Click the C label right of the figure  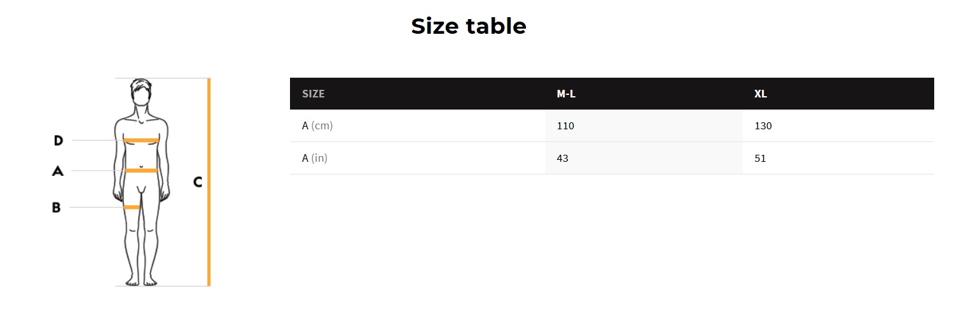198,182
